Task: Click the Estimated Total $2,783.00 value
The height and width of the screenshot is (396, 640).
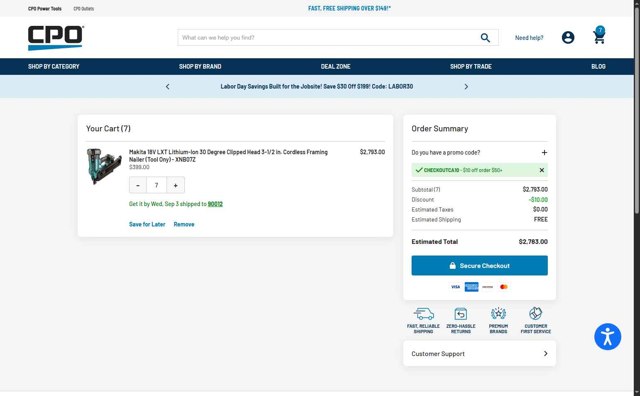Action: click(x=533, y=242)
